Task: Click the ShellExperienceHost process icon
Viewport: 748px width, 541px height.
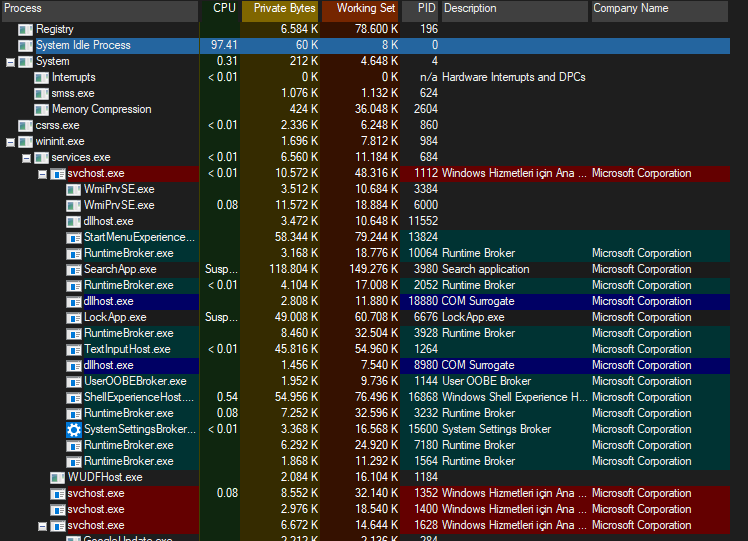Action: click(x=74, y=397)
